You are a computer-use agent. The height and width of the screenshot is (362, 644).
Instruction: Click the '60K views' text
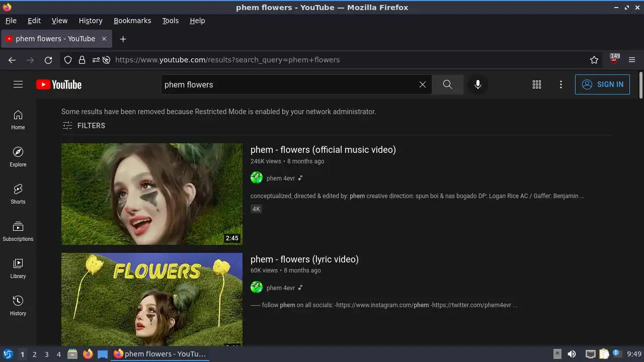click(264, 270)
